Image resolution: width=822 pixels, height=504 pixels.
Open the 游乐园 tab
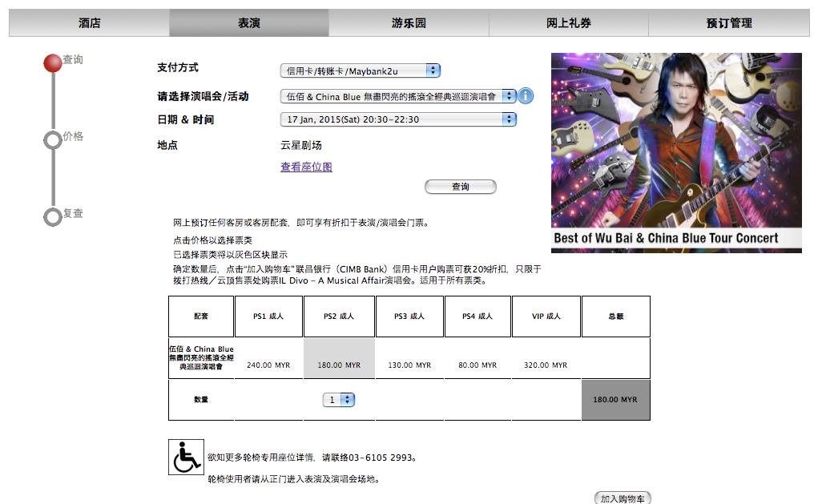pos(409,22)
